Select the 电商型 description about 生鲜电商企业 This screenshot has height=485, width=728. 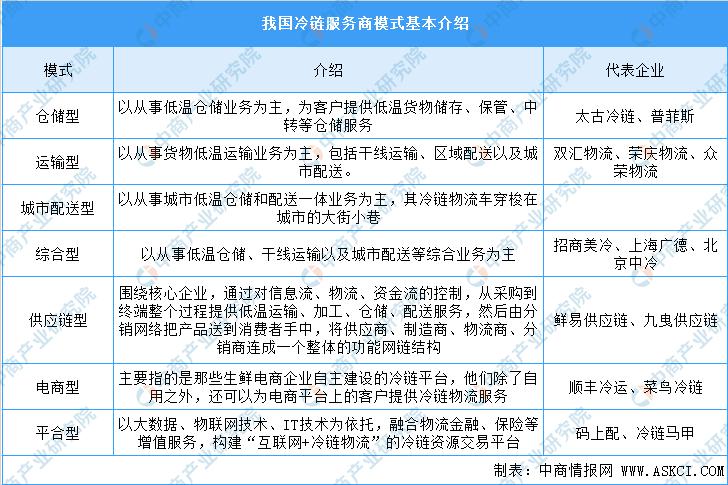click(328, 387)
